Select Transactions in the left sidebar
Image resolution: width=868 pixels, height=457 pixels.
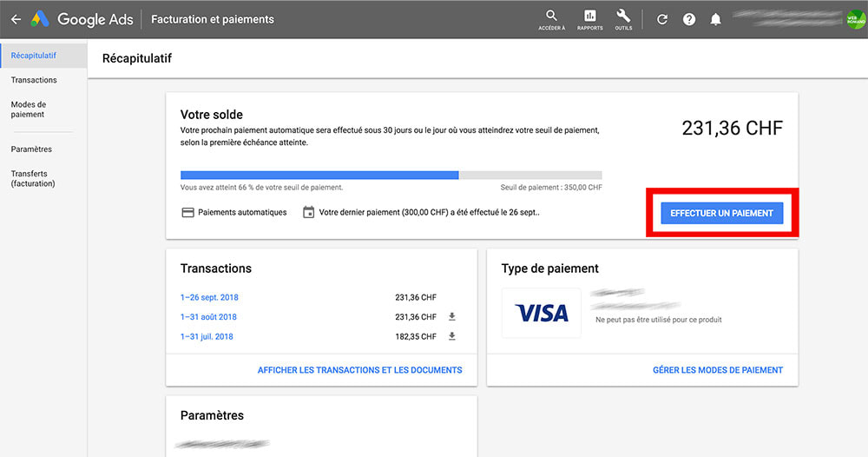tap(34, 80)
